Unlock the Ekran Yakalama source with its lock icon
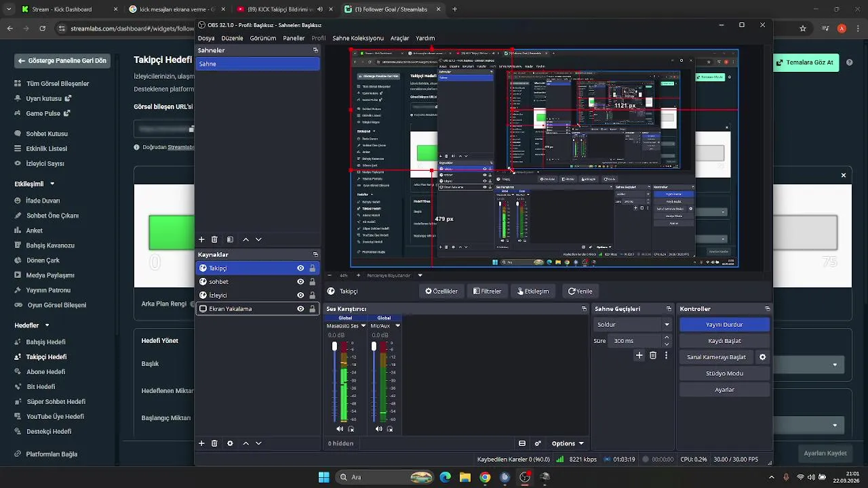The width and height of the screenshot is (868, 488). tap(312, 309)
